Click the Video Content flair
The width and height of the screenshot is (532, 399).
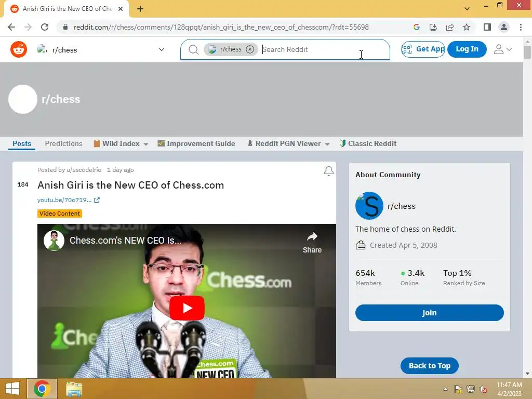coord(60,214)
